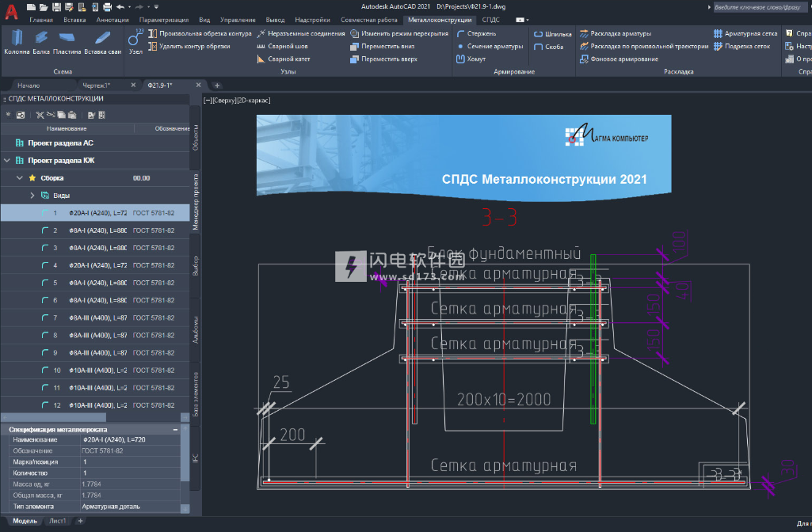Select the Сварной катет tool
Image resolution: width=812 pixels, height=532 pixels.
tap(284, 59)
